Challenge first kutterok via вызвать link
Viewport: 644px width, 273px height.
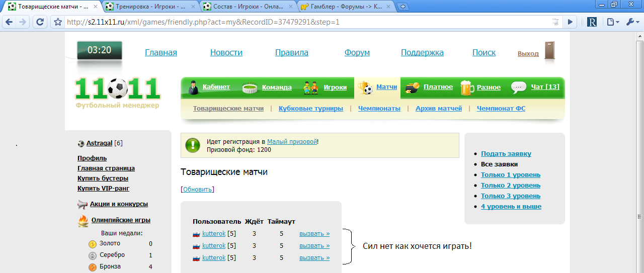point(314,233)
